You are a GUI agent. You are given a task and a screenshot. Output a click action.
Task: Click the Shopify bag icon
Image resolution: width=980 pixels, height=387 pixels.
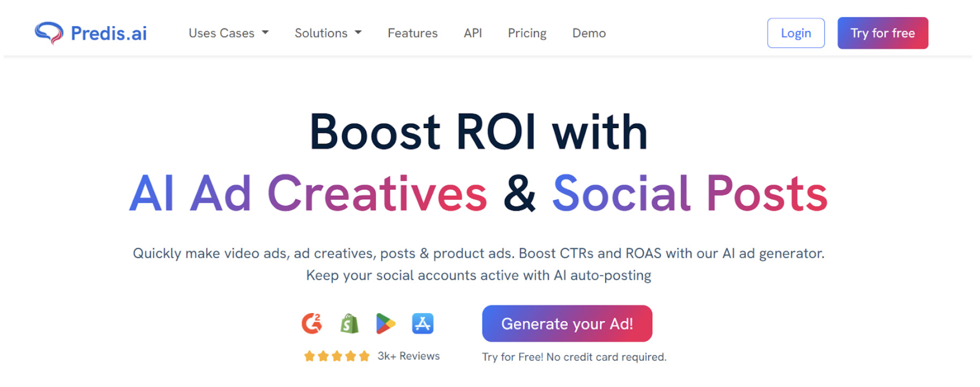(350, 324)
